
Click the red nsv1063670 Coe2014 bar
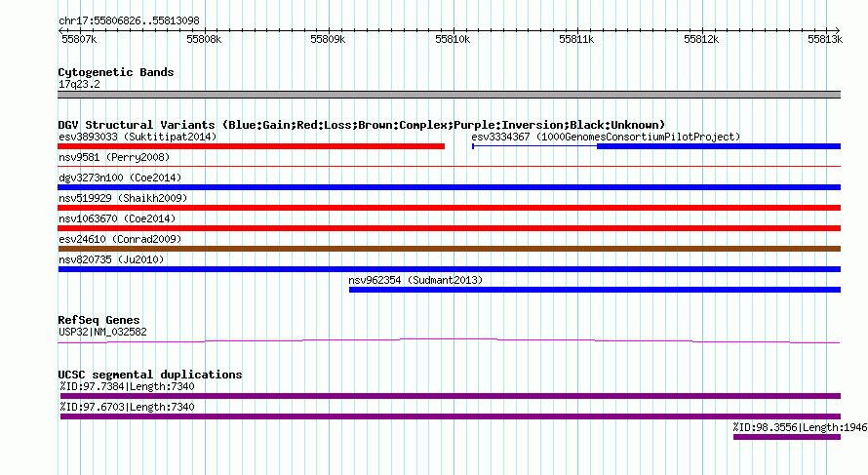[449, 228]
